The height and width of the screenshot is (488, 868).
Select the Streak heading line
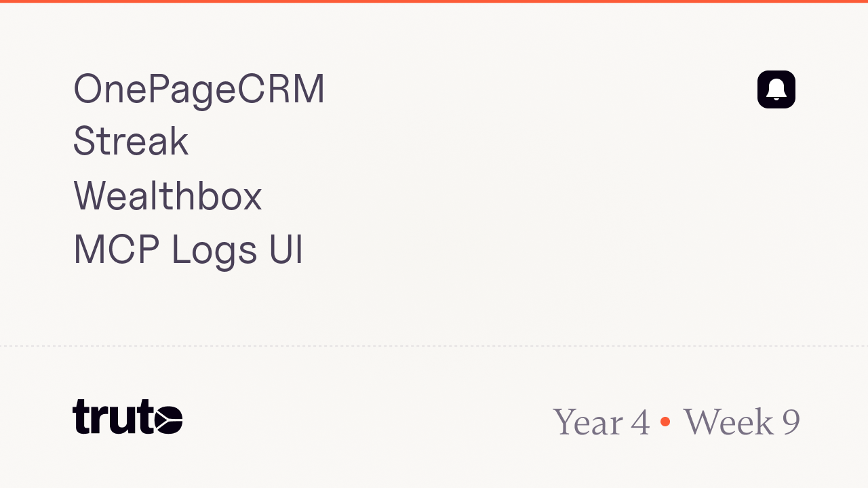[x=130, y=142]
